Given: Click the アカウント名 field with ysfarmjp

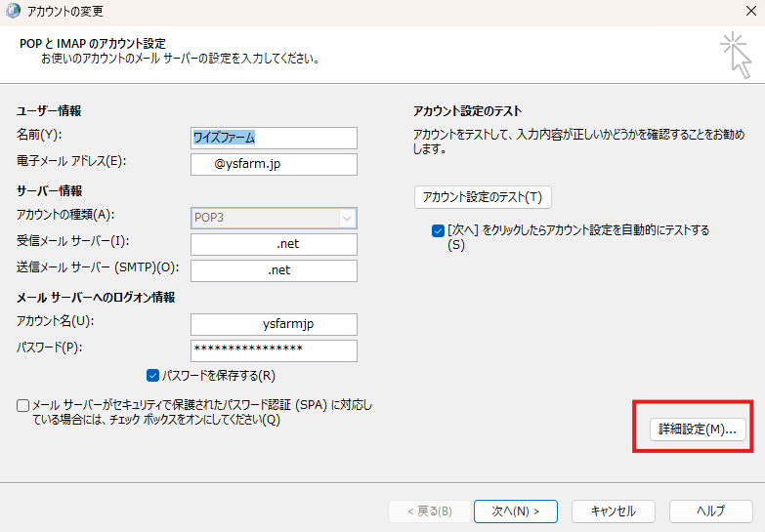Looking at the screenshot, I should click(275, 324).
